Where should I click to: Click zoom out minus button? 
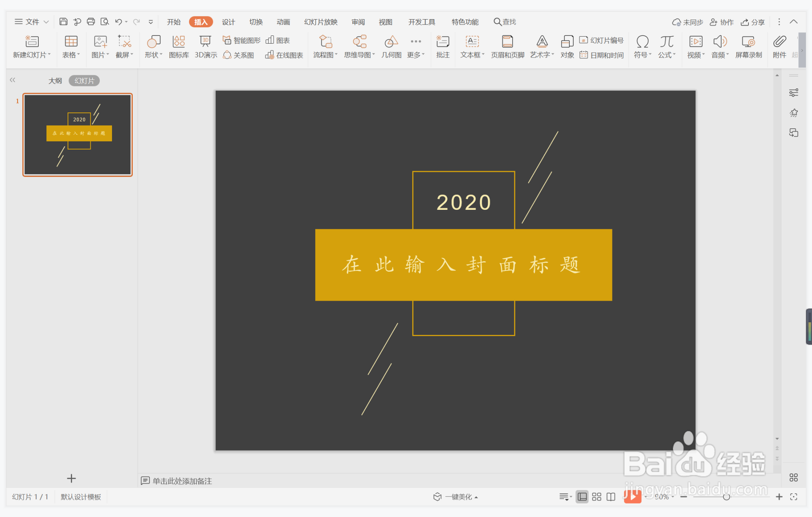tap(684, 497)
